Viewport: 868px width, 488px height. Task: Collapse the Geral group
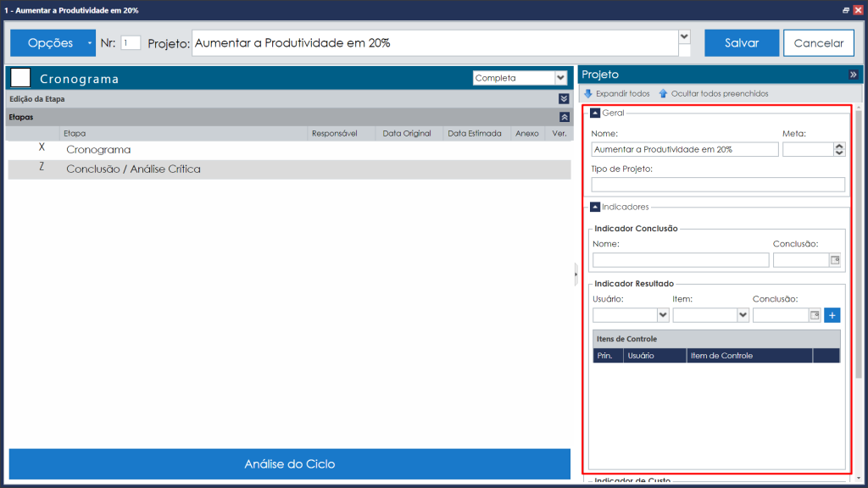click(x=595, y=113)
